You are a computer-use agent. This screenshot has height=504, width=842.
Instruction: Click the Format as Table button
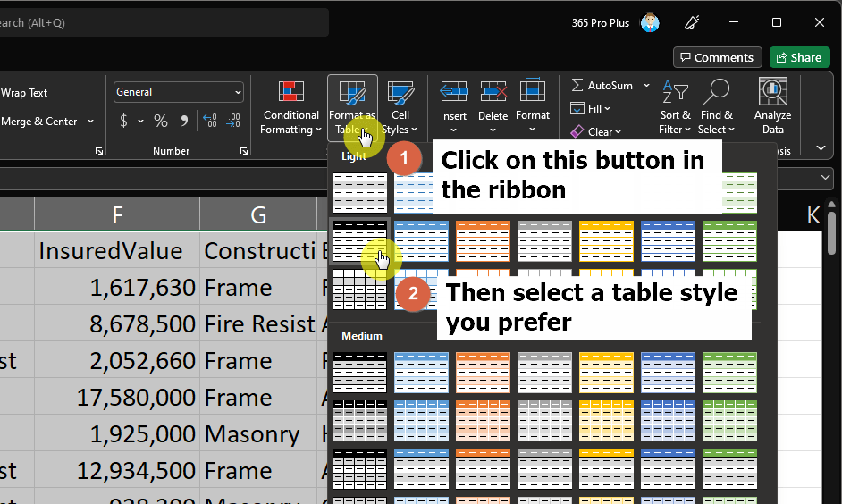tap(352, 108)
